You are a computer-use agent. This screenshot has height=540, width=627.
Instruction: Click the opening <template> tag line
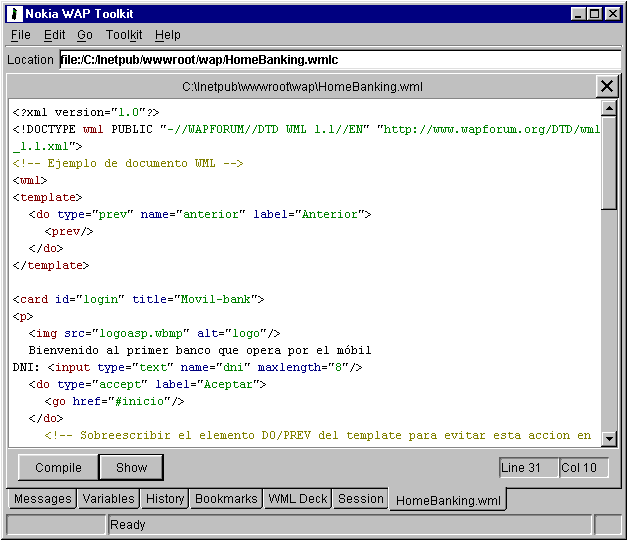pyautogui.click(x=47, y=198)
